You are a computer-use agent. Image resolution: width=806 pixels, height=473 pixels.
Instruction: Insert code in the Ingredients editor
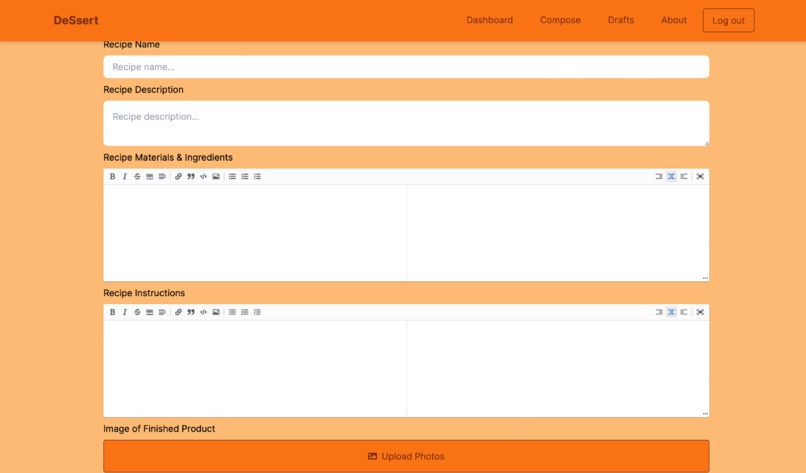tap(204, 176)
